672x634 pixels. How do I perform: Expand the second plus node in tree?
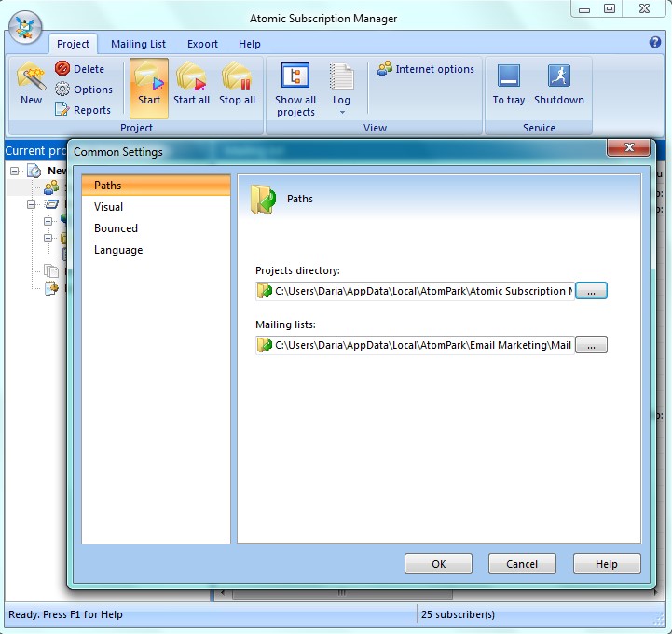pos(48,238)
